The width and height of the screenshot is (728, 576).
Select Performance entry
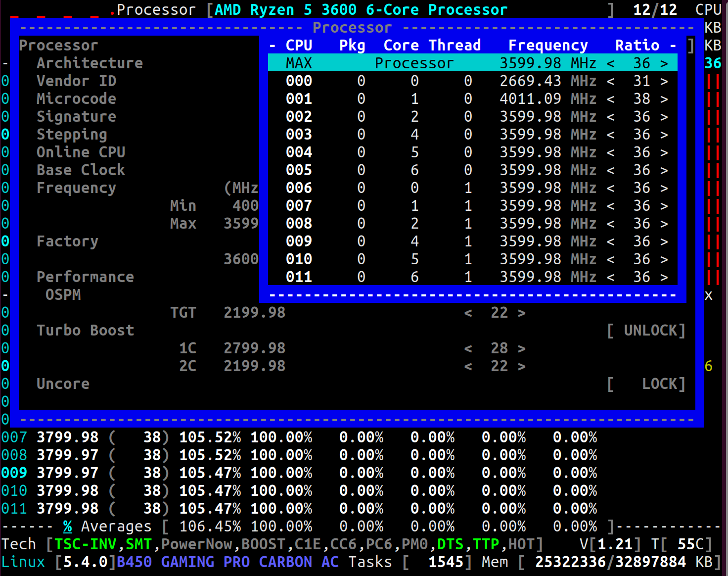[x=85, y=277]
